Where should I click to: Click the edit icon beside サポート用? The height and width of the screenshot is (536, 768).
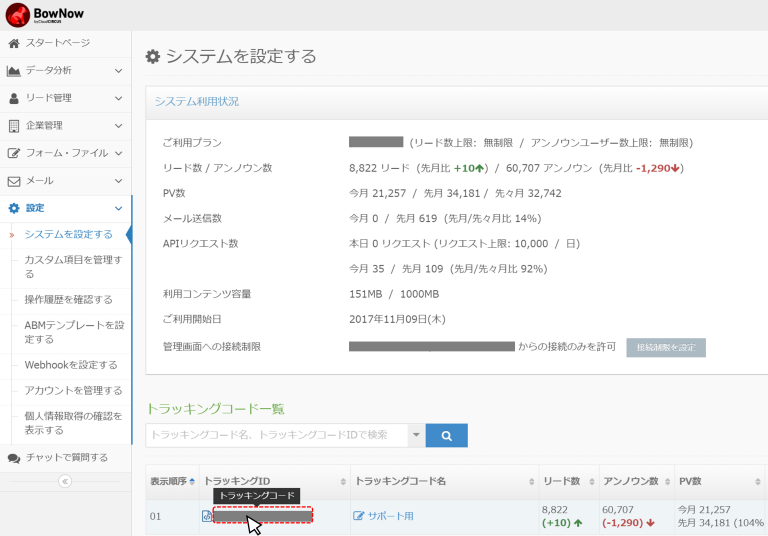(x=359, y=516)
